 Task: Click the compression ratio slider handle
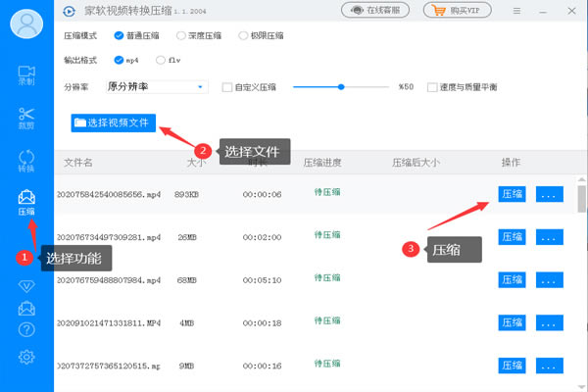point(341,87)
